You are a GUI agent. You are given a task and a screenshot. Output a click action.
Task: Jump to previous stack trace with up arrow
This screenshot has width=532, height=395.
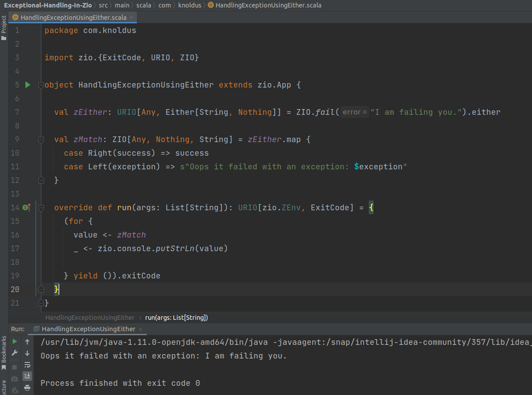point(28,342)
